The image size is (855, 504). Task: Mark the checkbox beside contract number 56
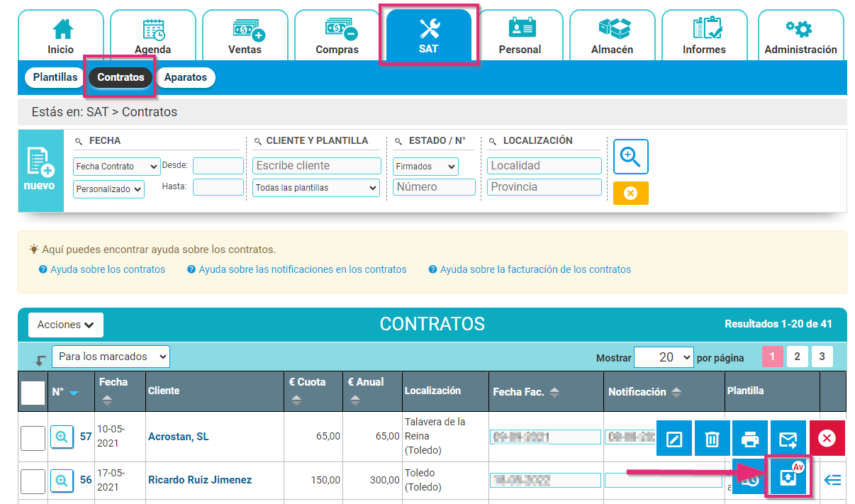point(32,480)
